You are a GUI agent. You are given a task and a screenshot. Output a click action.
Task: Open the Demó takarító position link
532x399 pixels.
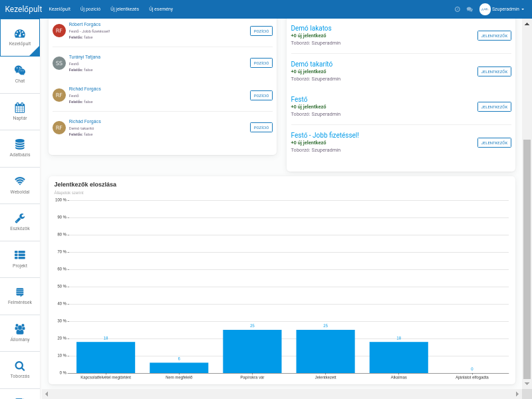pos(311,64)
